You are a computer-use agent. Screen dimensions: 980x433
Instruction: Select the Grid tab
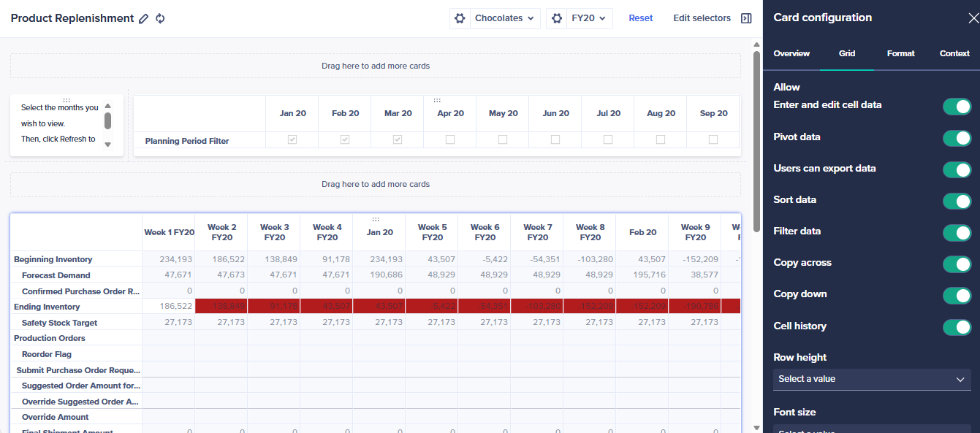pos(847,53)
